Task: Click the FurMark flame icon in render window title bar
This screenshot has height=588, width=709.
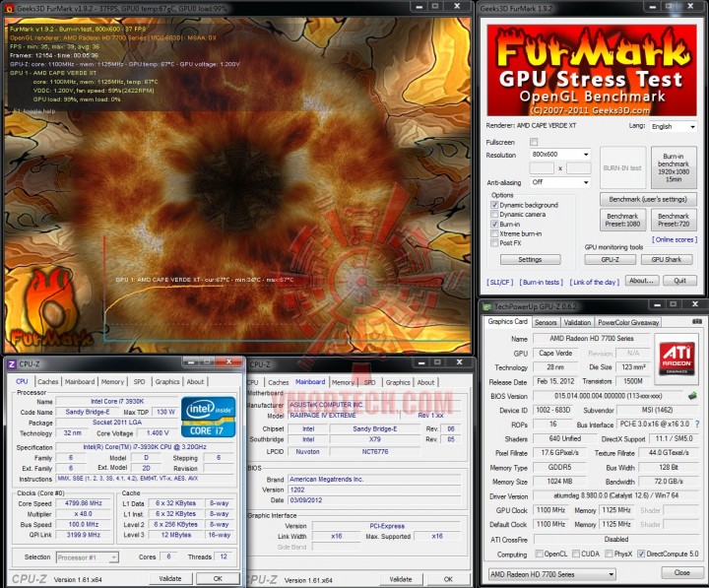Action: (10, 8)
